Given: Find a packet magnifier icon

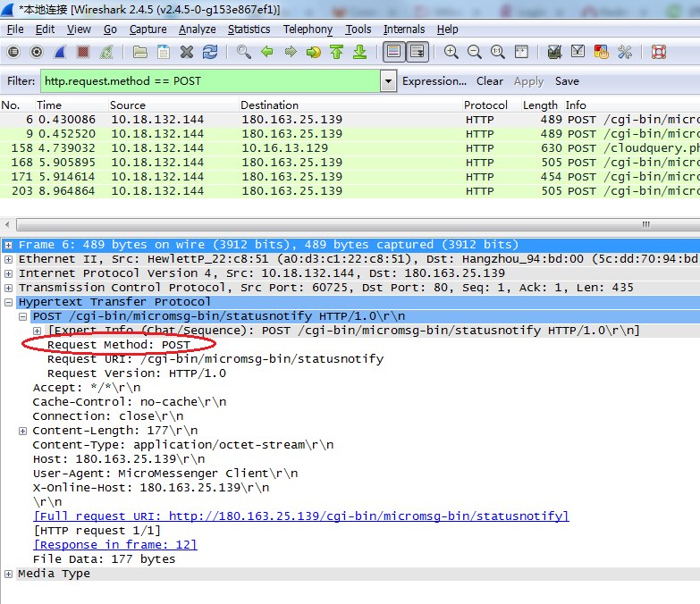Looking at the screenshot, I should (244, 52).
